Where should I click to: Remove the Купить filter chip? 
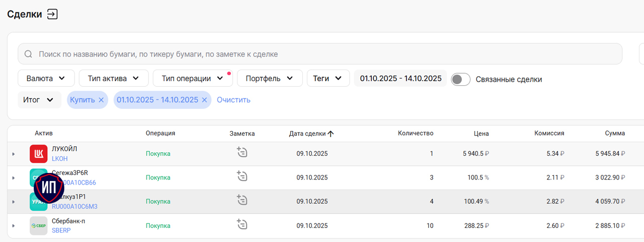click(101, 100)
